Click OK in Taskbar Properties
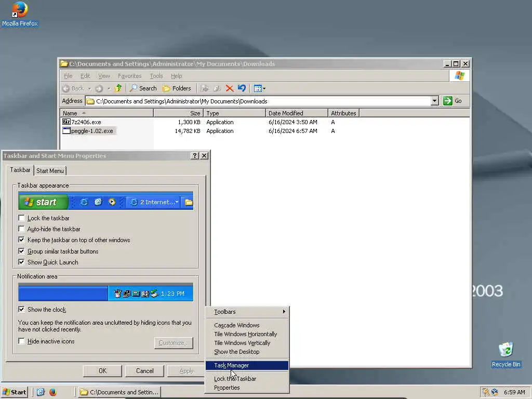The image size is (532, 399). 102,371
